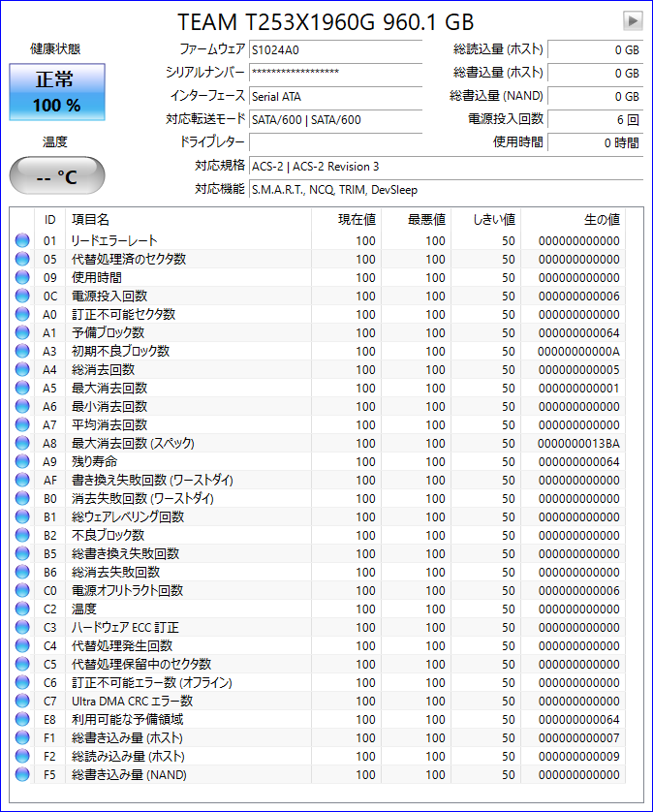Click raw value 0000000013BA in row A8
Image resolution: width=653 pixels, height=812 pixels.
click(x=578, y=443)
